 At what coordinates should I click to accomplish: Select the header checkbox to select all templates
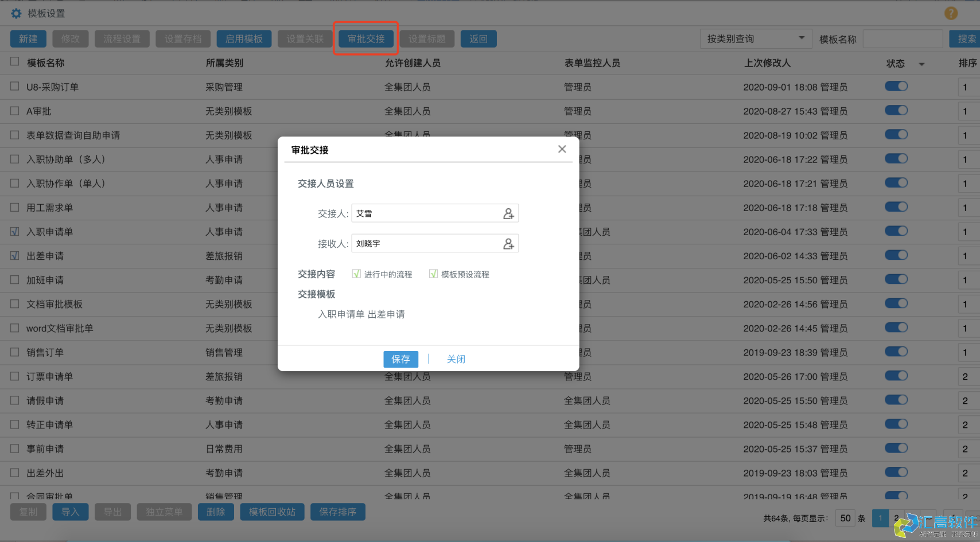click(x=14, y=62)
